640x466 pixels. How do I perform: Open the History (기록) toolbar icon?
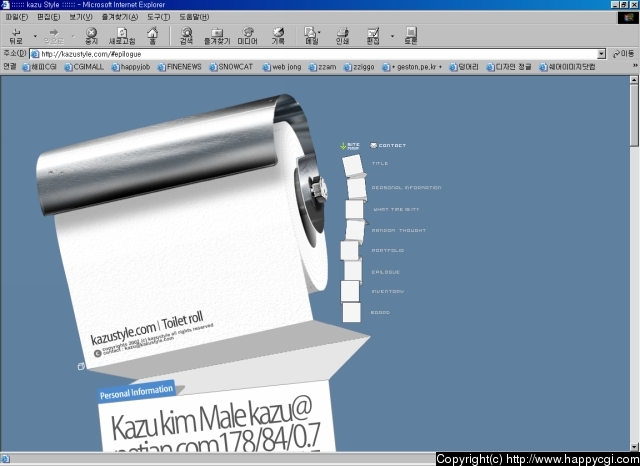click(x=278, y=36)
